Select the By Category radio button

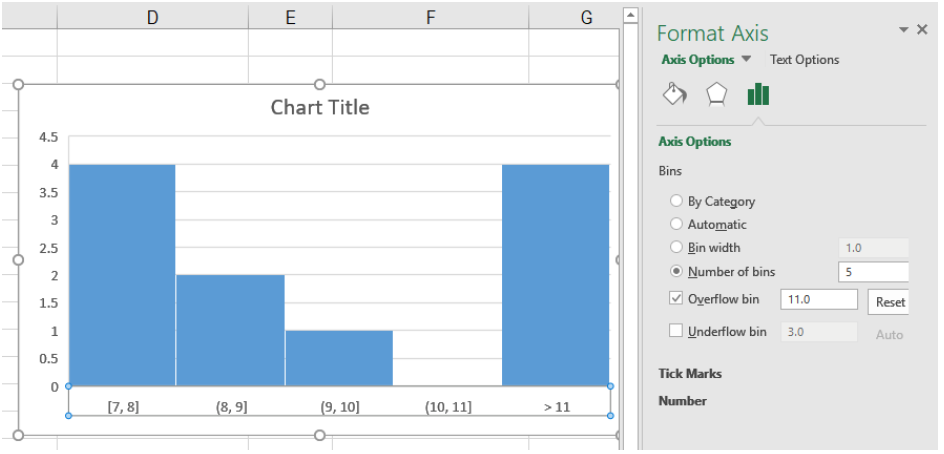[676, 201]
